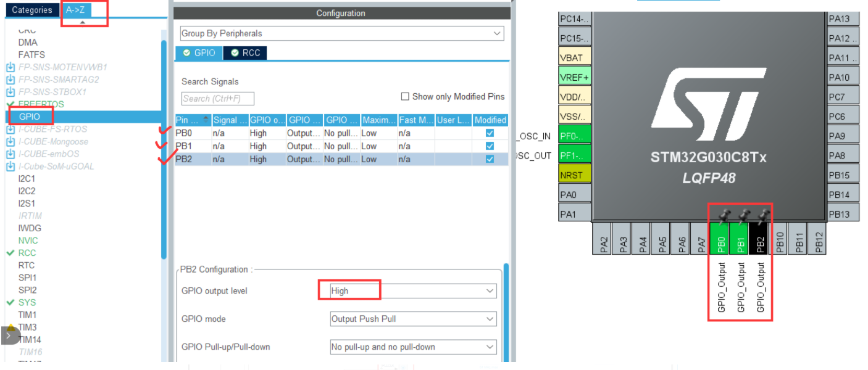Switch to the RCC configuration tab
Screen dimensions: 868x370
point(245,53)
